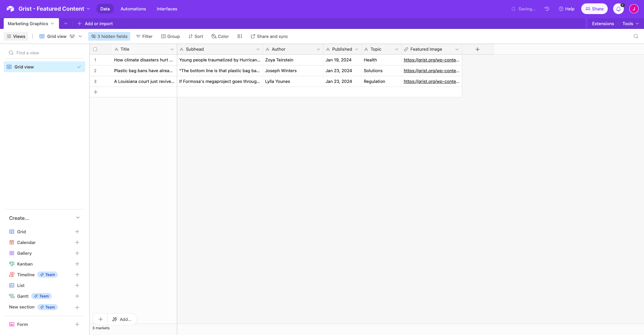Screen dimensions: 644x335
Task: Open the notifications bell
Action: click(618, 9)
